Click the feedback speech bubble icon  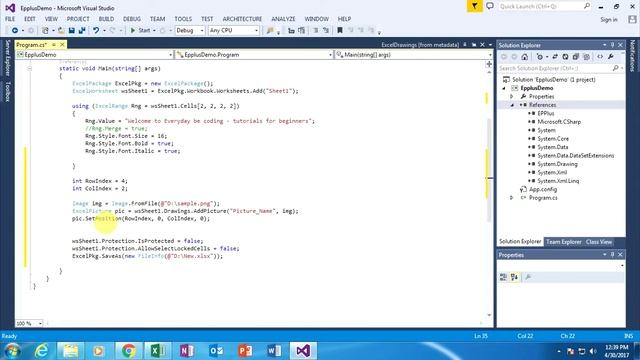point(490,6)
